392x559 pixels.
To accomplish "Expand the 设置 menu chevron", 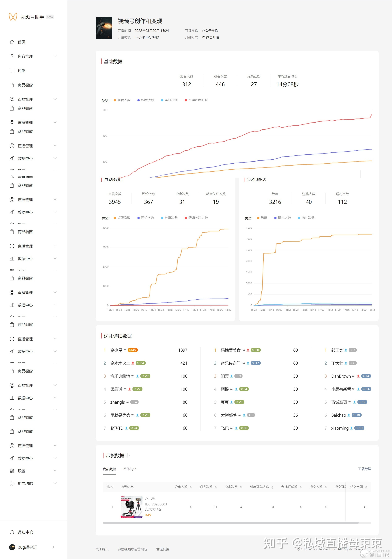I will pos(55,471).
